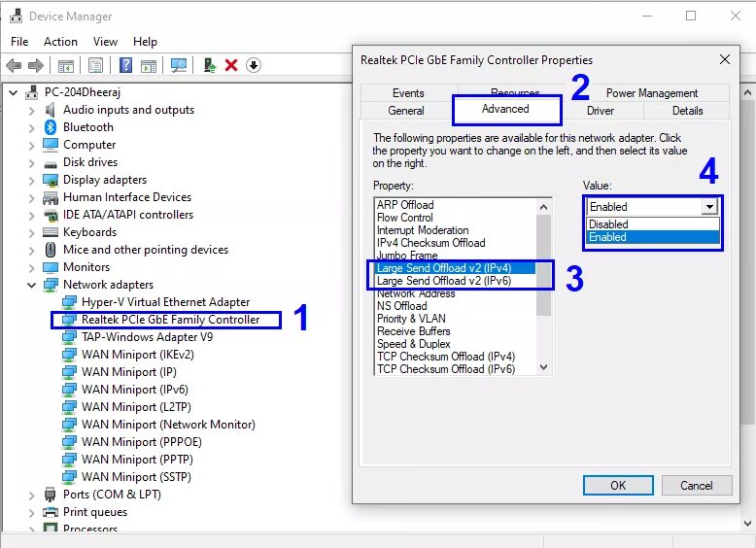Click the Property list scrollbar thumb
The height and width of the screenshot is (548, 756).
(x=544, y=265)
